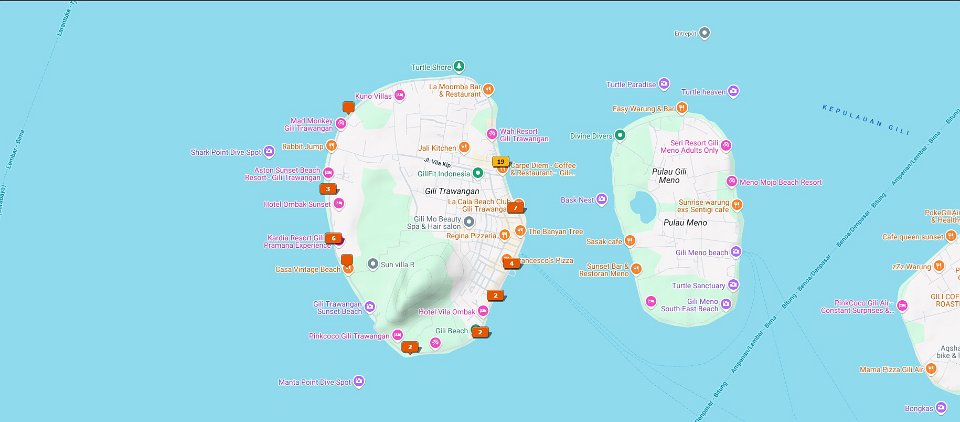The image size is (960, 422).
Task: Open the Jali Kitchen restaurant pin
Action: (x=465, y=148)
